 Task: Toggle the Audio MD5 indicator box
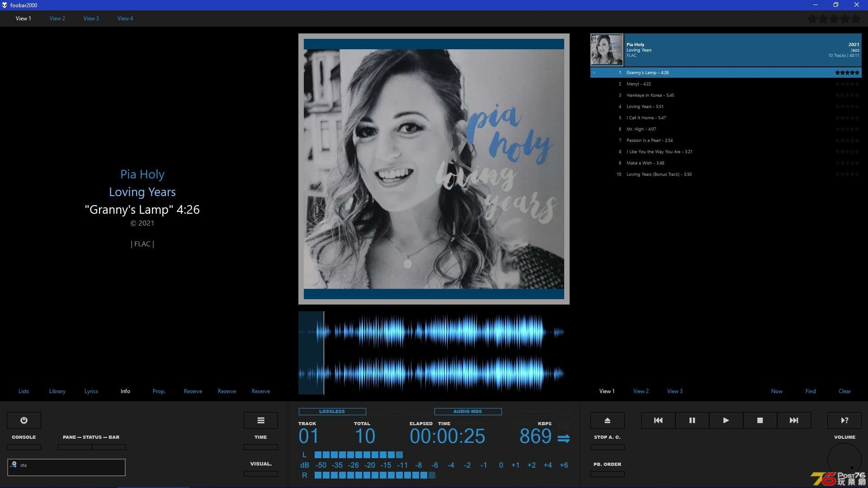[468, 412]
